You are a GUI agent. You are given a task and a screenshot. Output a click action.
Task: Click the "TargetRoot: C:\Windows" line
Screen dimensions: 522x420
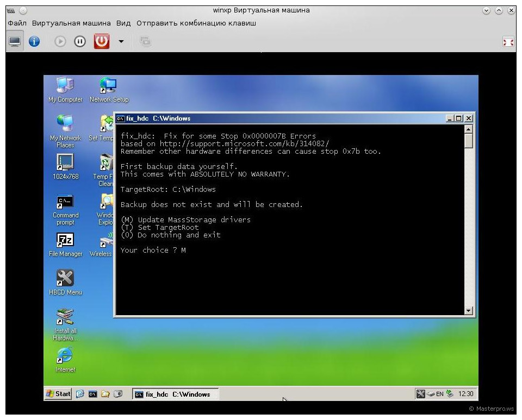pyautogui.click(x=168, y=190)
